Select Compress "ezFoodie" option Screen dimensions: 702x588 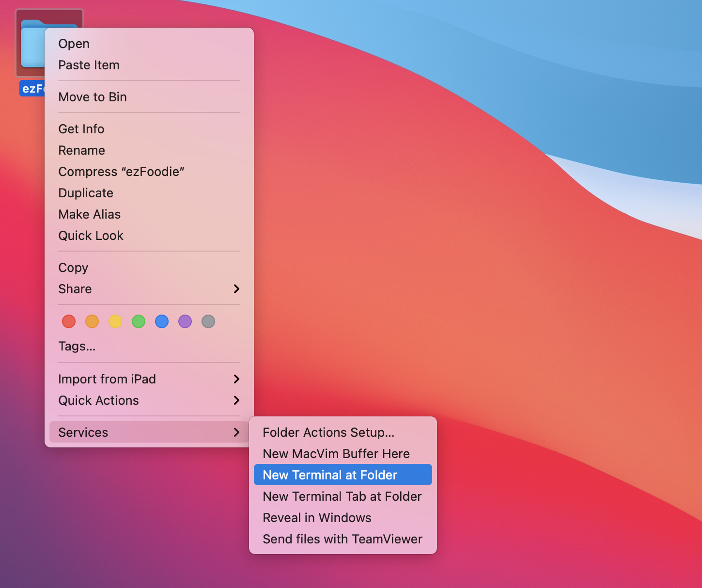[x=121, y=172]
